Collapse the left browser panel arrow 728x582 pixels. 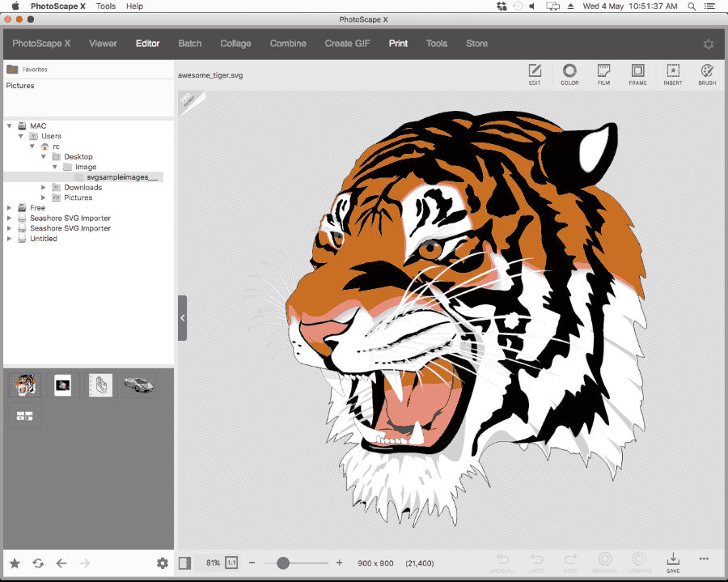point(183,318)
